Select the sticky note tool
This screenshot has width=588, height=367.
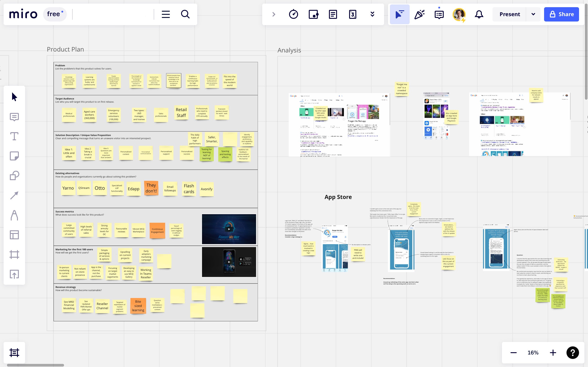click(14, 156)
